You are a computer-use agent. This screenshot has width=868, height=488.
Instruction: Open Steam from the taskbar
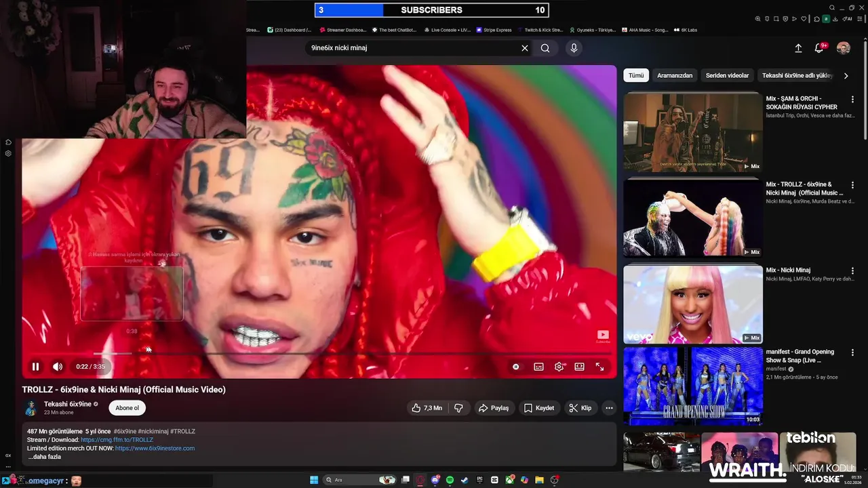tap(465, 480)
